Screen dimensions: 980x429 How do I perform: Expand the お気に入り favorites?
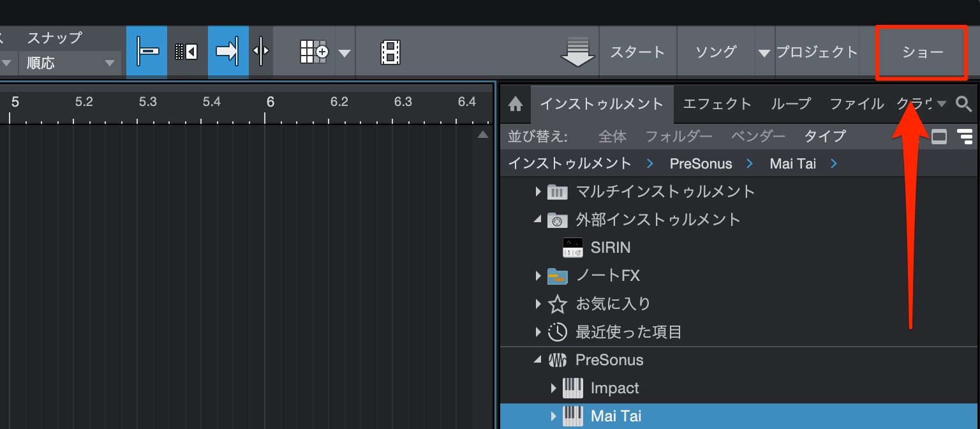538,304
